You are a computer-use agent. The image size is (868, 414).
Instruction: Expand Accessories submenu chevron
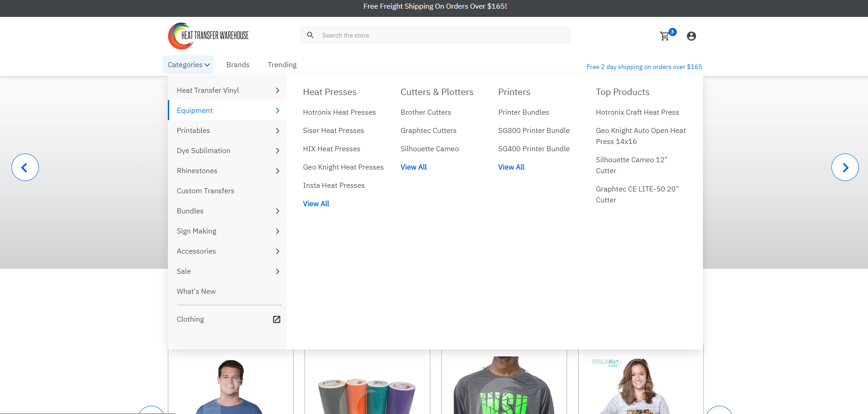pyautogui.click(x=278, y=251)
